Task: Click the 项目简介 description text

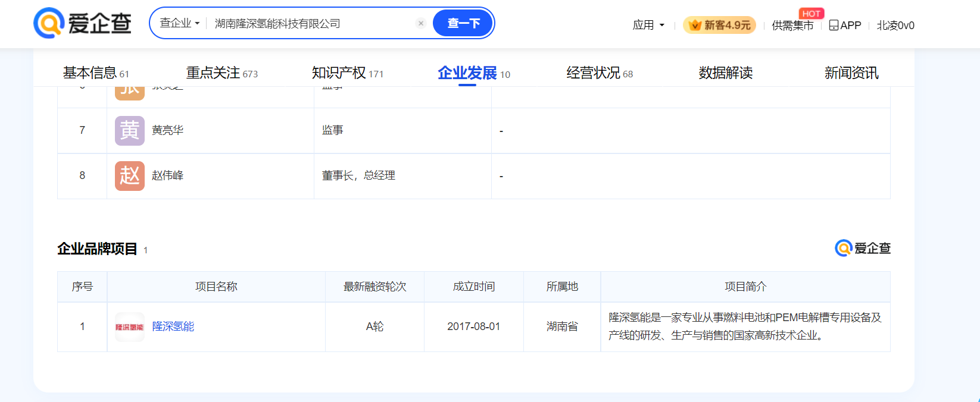Action: (x=745, y=326)
